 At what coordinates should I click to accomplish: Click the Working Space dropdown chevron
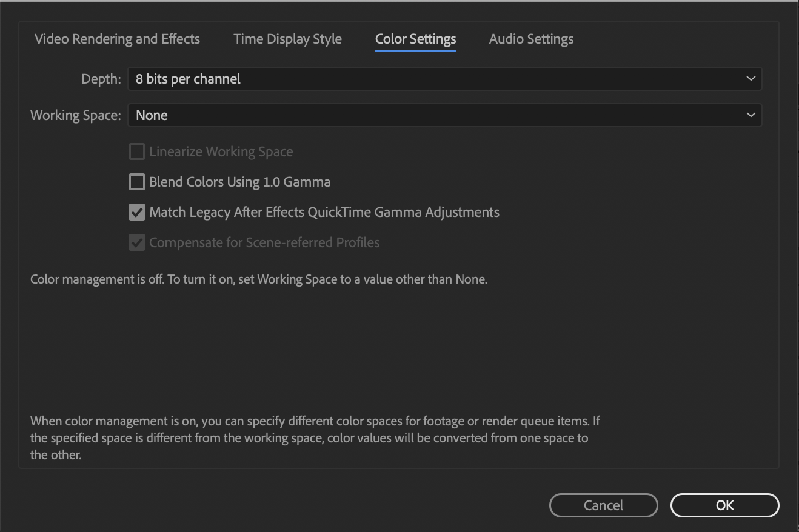[751, 115]
